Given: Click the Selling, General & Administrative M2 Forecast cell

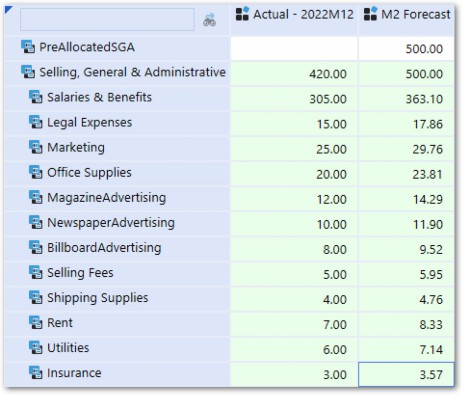Looking at the screenshot, I should [406, 74].
